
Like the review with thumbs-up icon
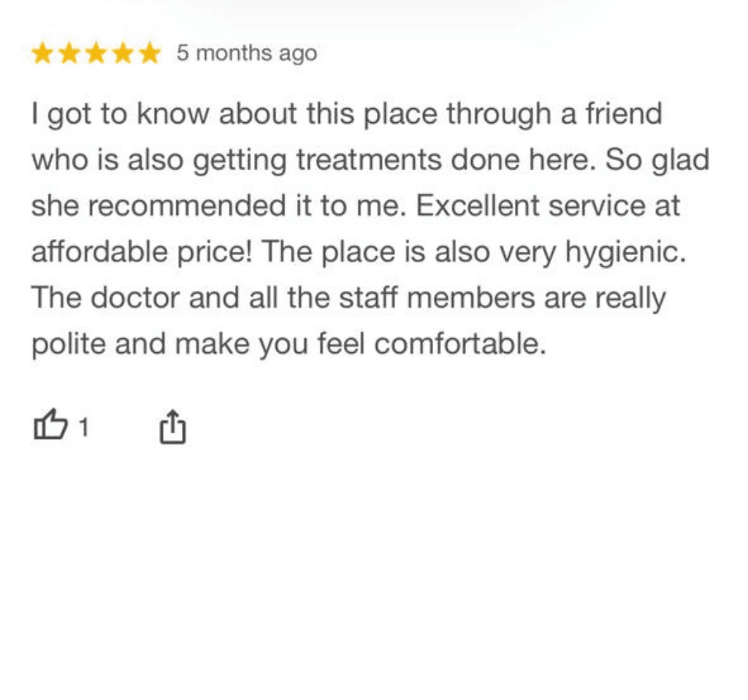pos(51,427)
